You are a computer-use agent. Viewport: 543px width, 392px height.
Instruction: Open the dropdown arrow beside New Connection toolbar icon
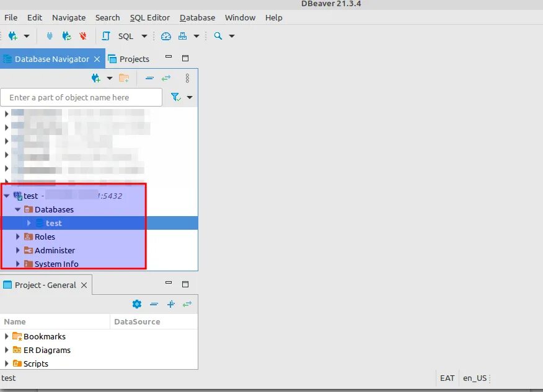pyautogui.click(x=27, y=36)
